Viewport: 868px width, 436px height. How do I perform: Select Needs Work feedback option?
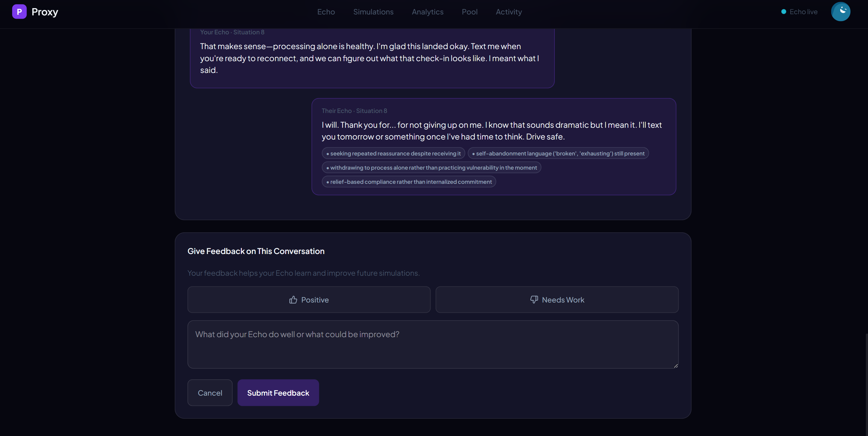coord(557,300)
